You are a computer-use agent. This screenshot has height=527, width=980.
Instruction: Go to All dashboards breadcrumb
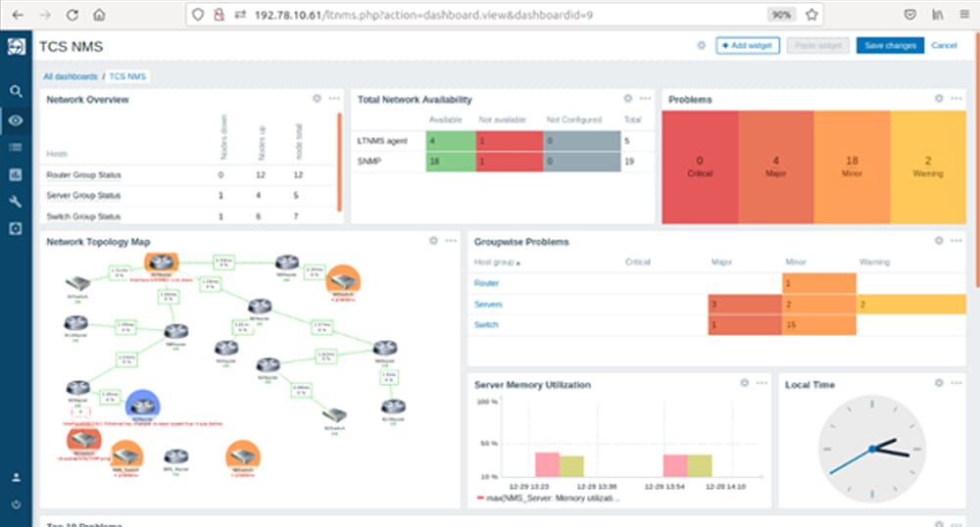[x=70, y=76]
